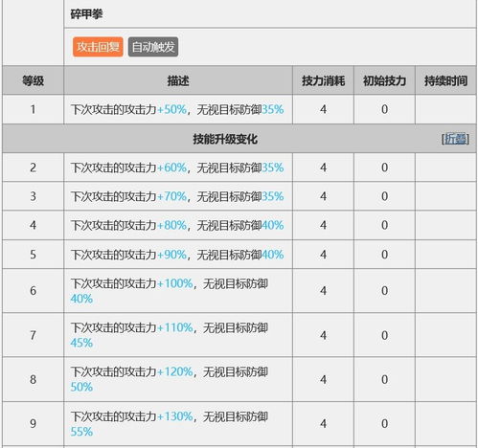478x448 pixels.
Task: Click the 持续时间 column header
Action: click(x=445, y=80)
